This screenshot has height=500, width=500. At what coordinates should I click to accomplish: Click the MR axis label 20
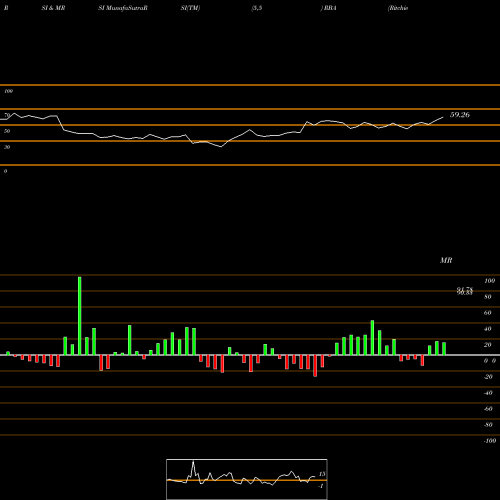(487, 345)
